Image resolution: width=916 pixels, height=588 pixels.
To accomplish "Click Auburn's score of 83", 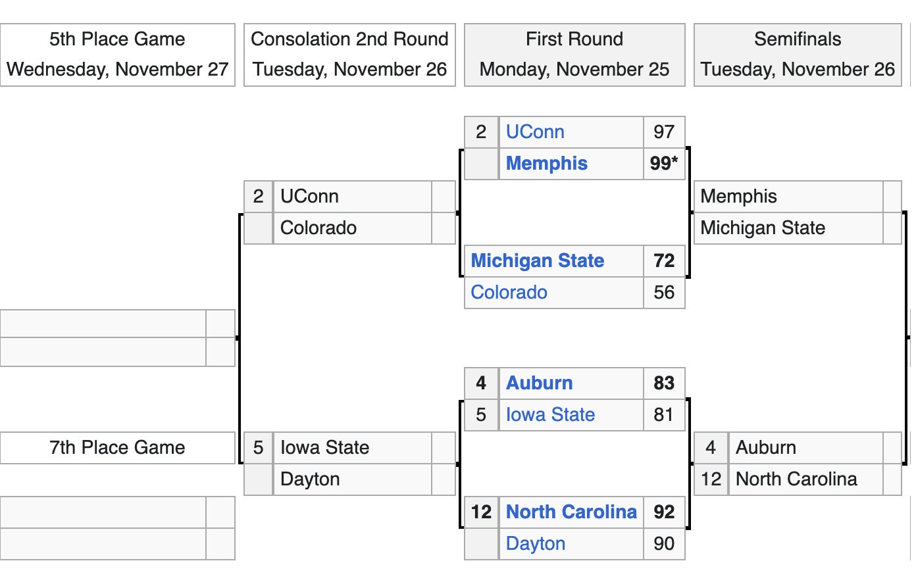I will [x=663, y=383].
